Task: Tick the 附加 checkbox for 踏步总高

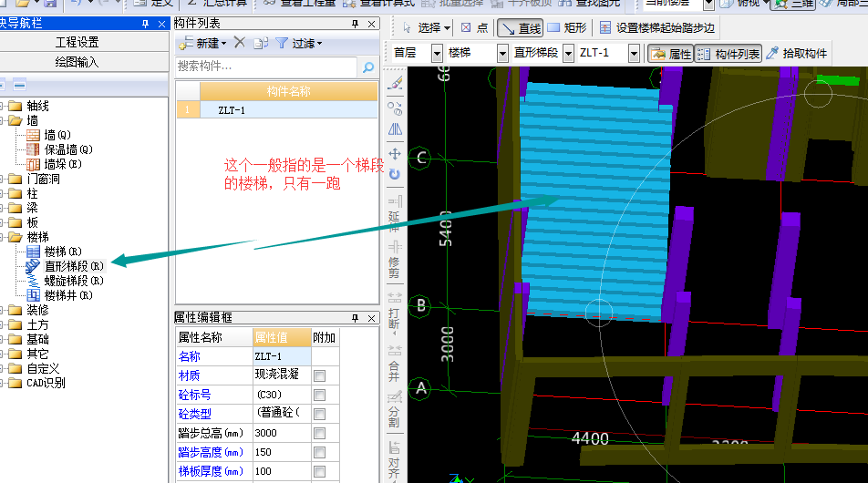Action: pos(319,433)
